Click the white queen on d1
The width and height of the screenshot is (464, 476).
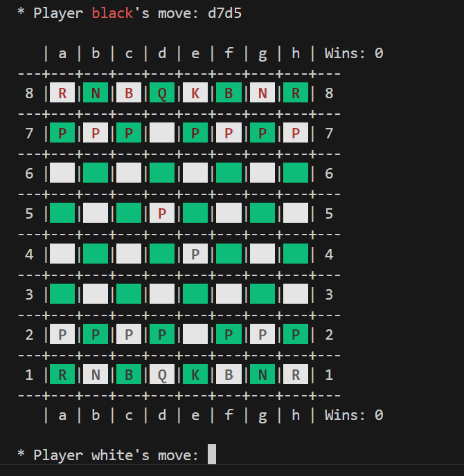tap(162, 376)
